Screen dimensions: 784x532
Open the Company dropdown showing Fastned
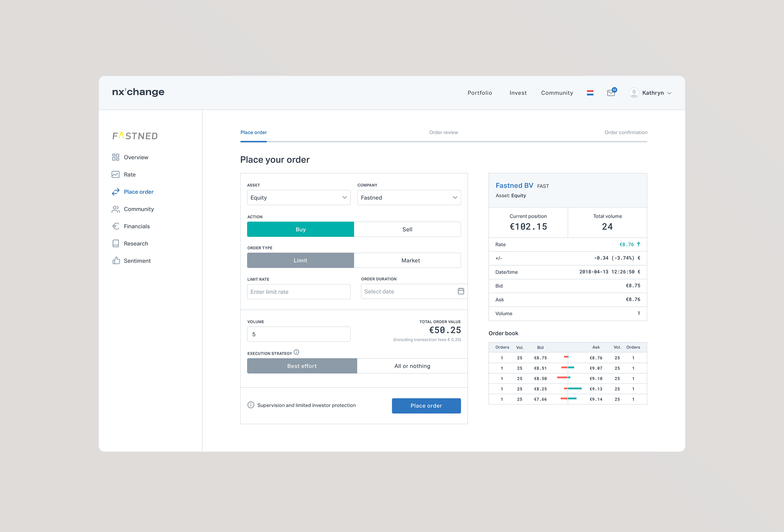point(409,198)
